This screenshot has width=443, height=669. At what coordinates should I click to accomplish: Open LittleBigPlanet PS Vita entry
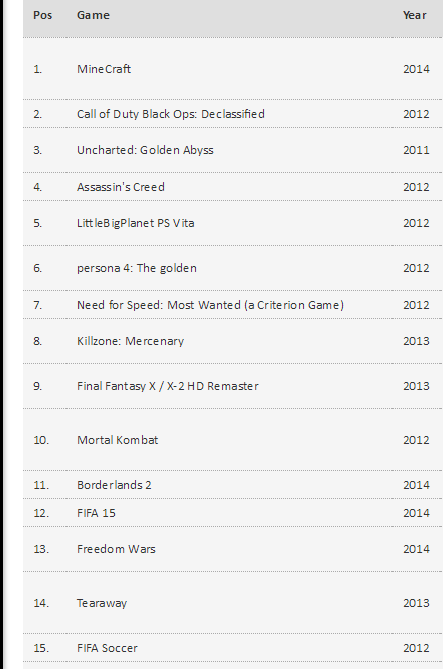136,223
